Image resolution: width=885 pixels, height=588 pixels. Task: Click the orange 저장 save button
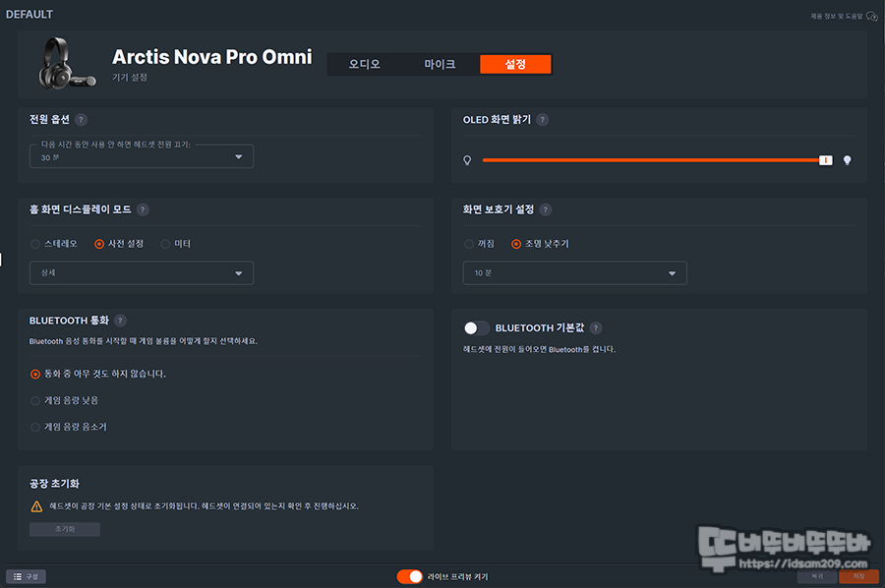pos(858,576)
